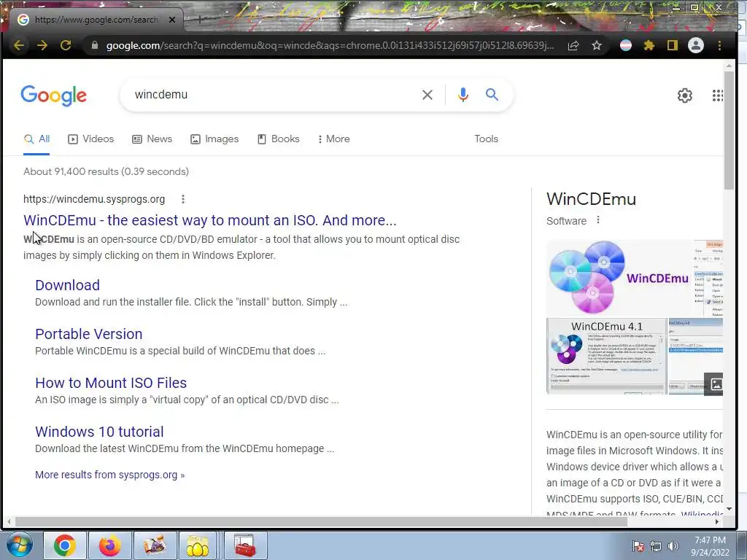The image size is (747, 560).
Task: Open the Chrome profile avatar
Action: 695,45
